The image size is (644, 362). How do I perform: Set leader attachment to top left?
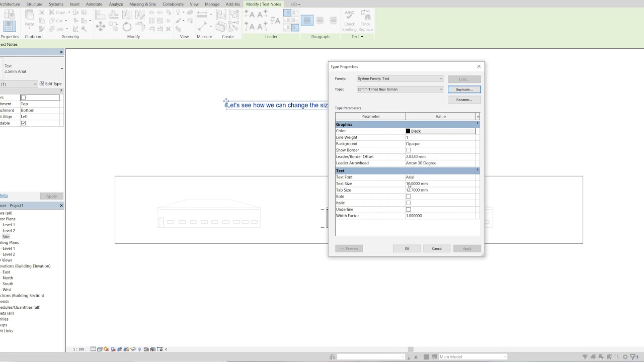tap(287, 13)
